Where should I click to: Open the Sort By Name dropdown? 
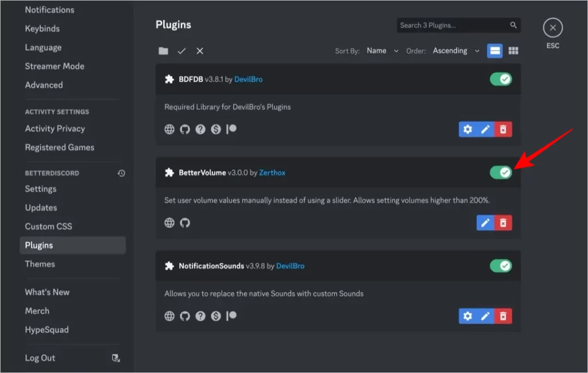click(x=382, y=50)
